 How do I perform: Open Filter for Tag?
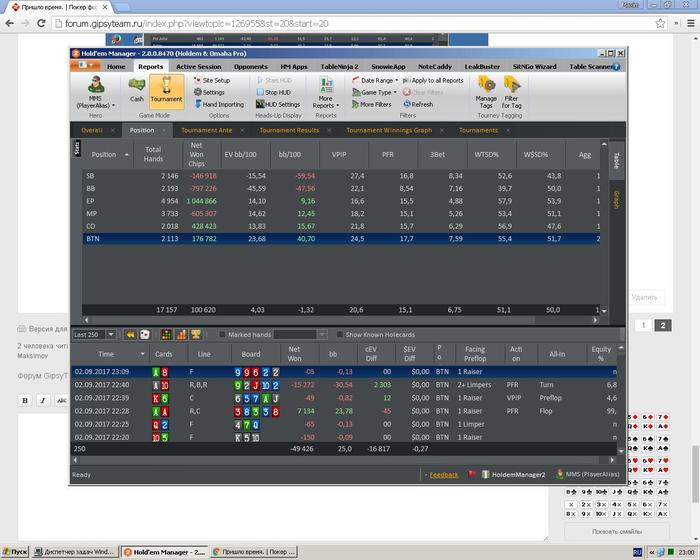point(512,92)
